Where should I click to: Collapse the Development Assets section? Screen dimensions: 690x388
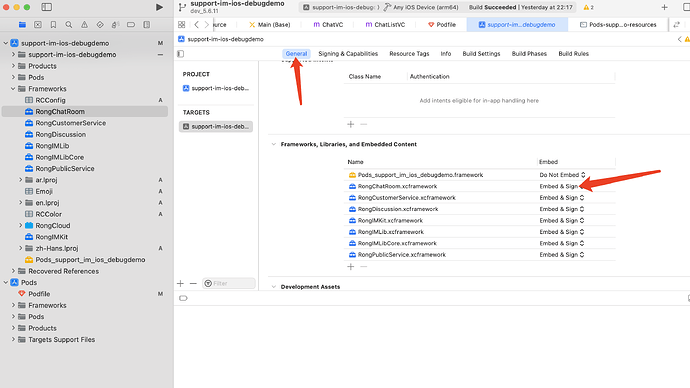[274, 287]
